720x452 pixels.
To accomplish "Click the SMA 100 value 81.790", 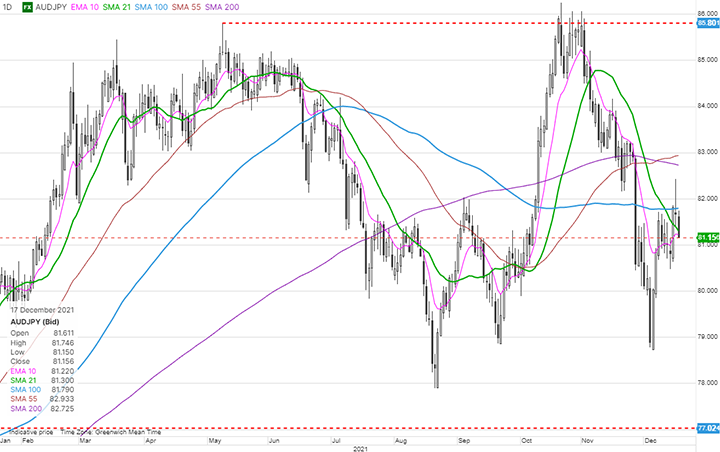I will (63, 390).
